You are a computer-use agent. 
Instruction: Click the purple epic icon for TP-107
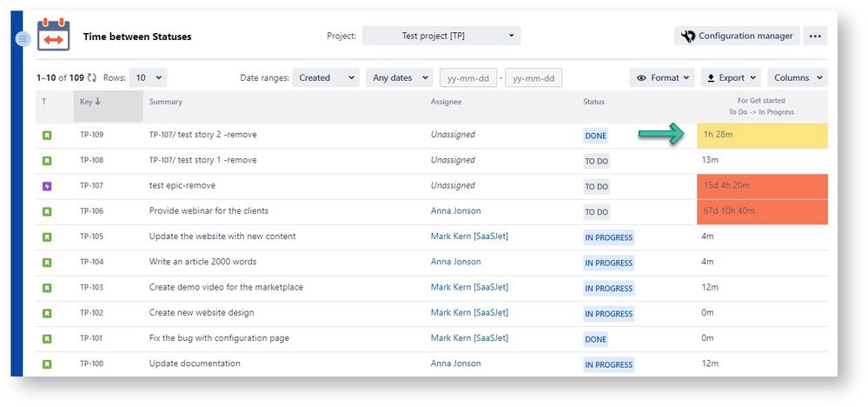click(47, 186)
